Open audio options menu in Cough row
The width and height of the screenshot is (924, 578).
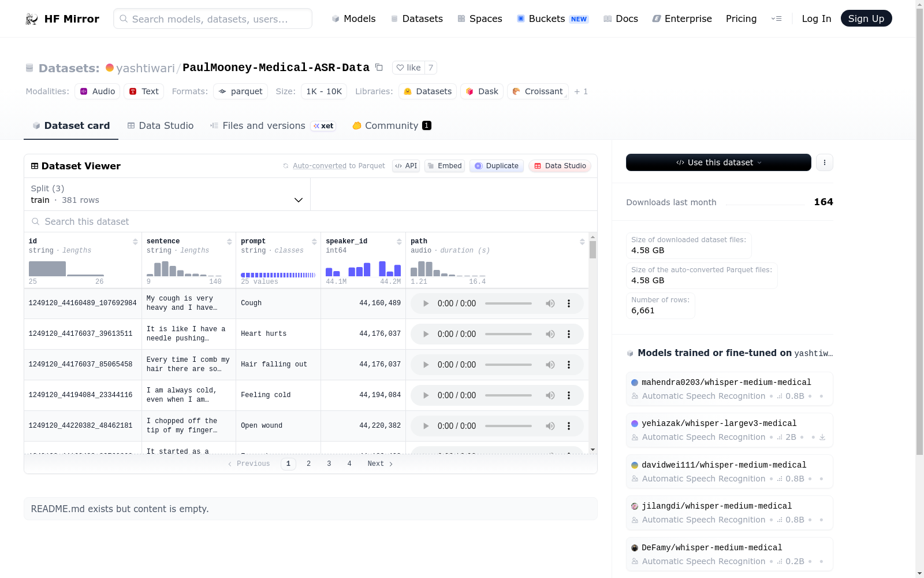pyautogui.click(x=569, y=303)
